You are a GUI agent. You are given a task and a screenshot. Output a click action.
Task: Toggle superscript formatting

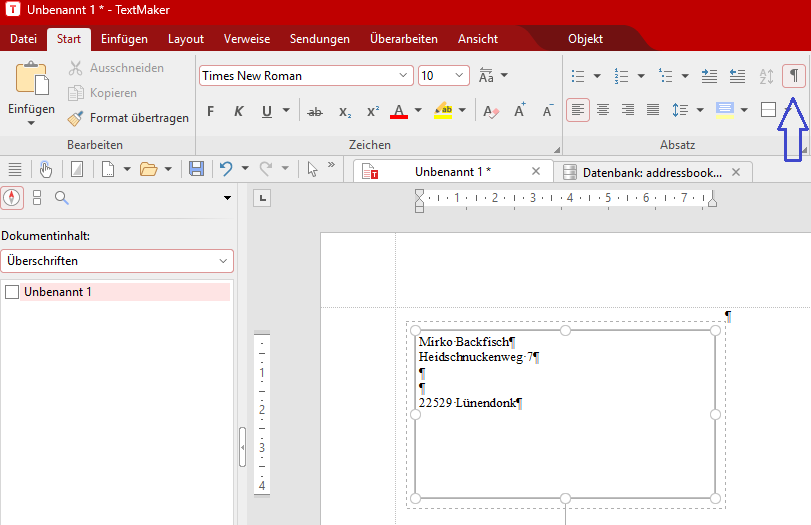coord(373,111)
